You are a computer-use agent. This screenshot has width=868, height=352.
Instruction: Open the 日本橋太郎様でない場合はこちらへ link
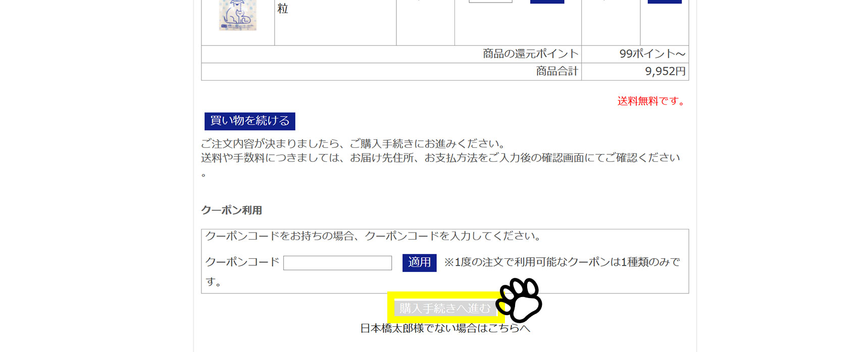(x=445, y=328)
